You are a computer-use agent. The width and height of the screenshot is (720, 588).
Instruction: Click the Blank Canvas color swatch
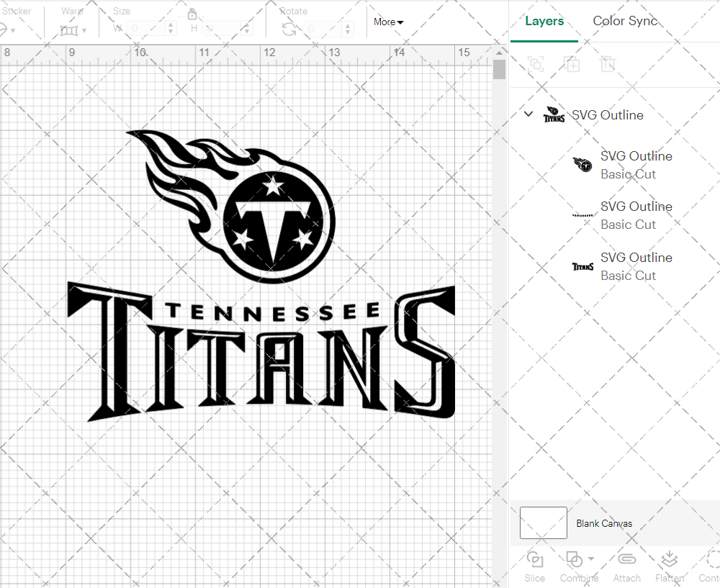click(543, 523)
